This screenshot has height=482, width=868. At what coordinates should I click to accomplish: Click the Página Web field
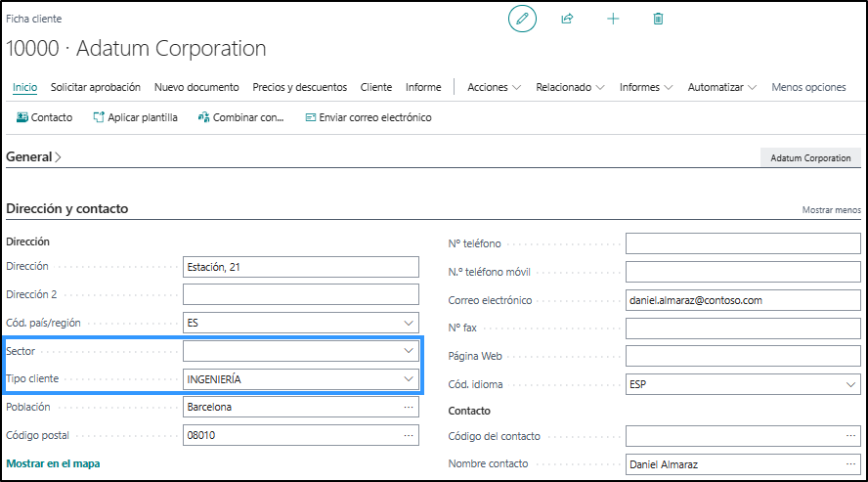743,356
